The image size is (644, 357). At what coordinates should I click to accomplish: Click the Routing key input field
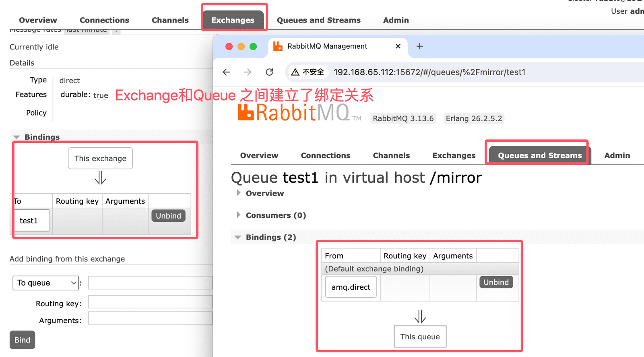point(150,302)
